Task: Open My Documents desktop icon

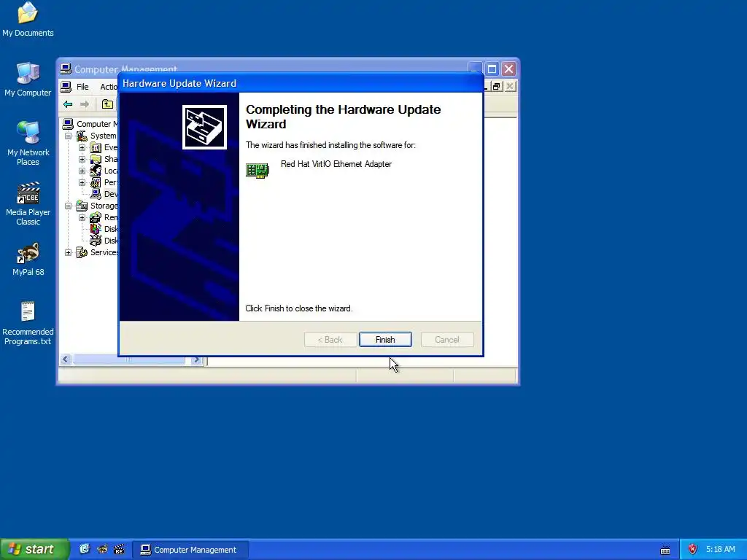Action: 28,20
